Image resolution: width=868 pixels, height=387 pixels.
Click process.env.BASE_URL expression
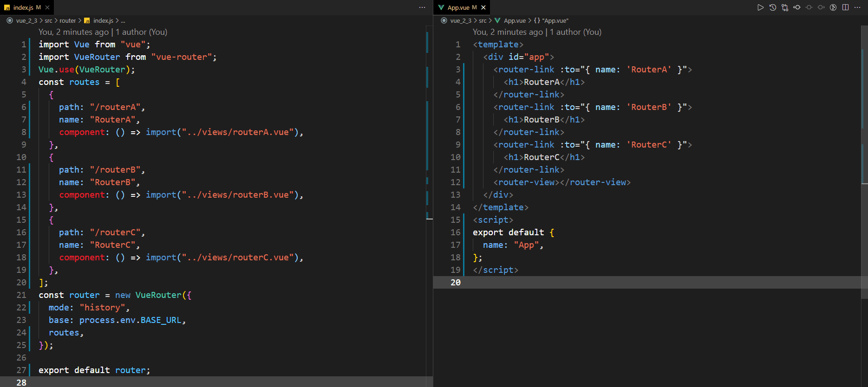(130, 320)
